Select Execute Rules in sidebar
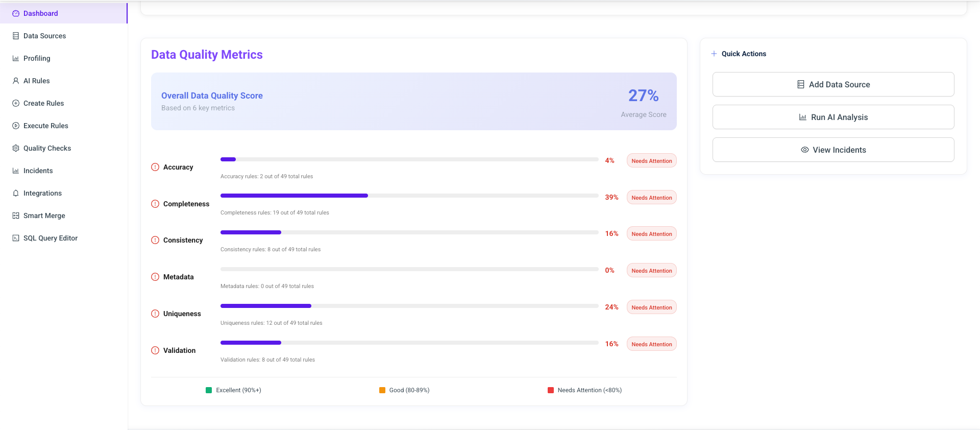 click(63, 126)
